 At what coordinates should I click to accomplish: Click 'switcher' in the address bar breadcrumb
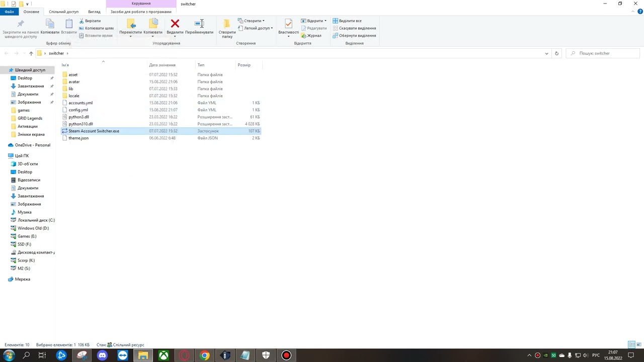coord(56,53)
